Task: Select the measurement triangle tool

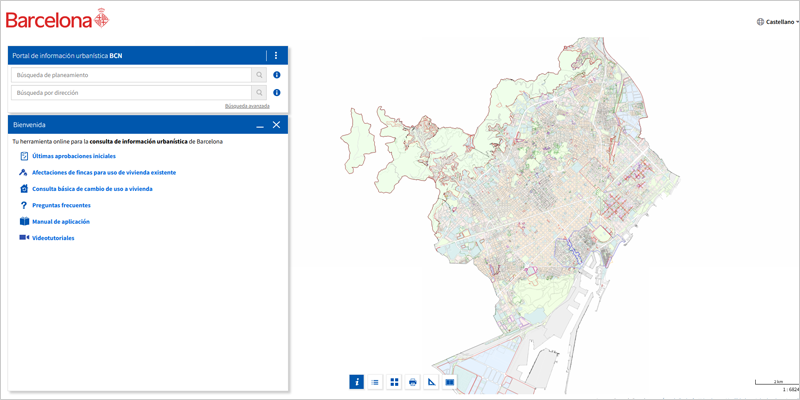Action: click(x=431, y=382)
